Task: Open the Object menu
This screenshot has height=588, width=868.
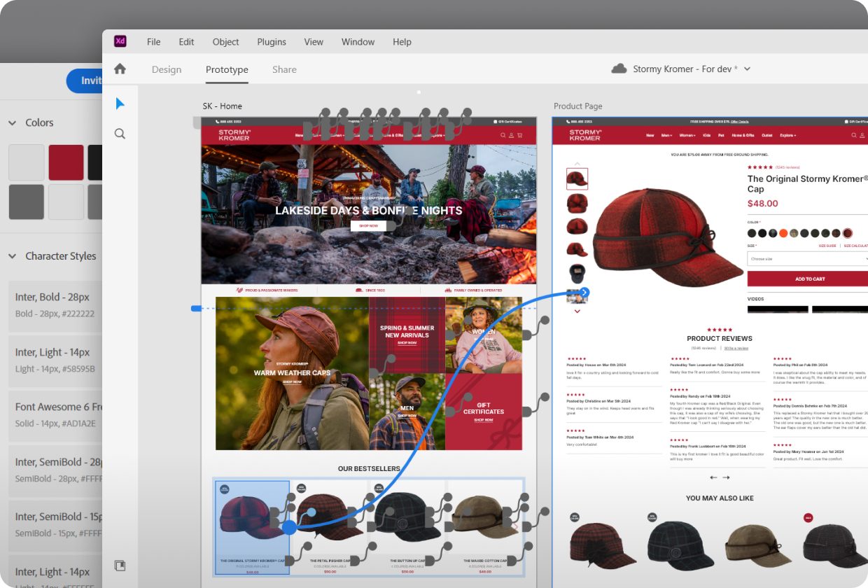Action: pos(226,42)
